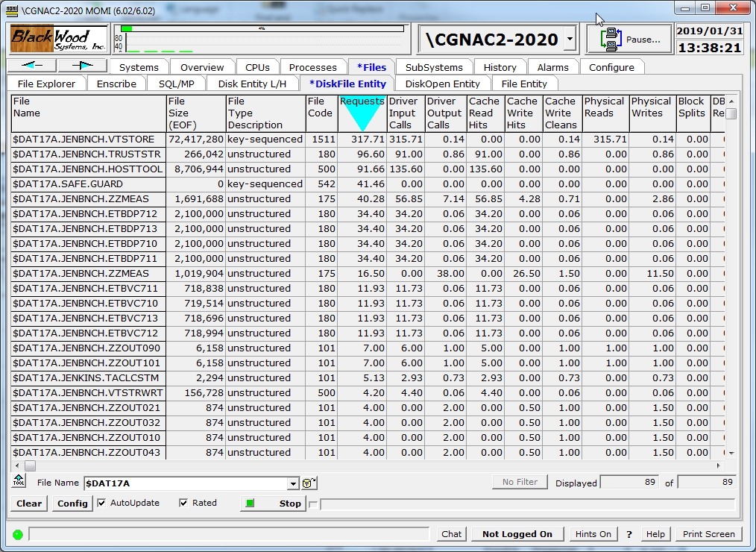Uncheck the Rated checkbox

[183, 503]
